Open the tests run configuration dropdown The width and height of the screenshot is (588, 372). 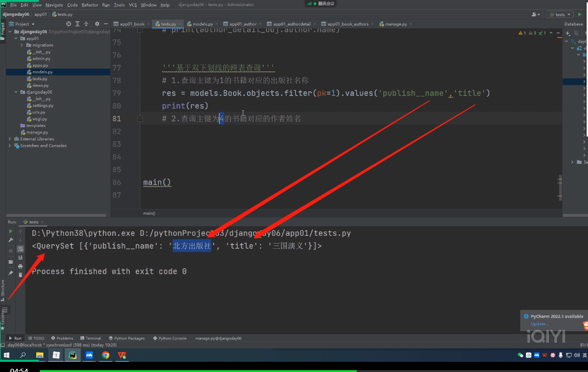[x=560, y=14]
